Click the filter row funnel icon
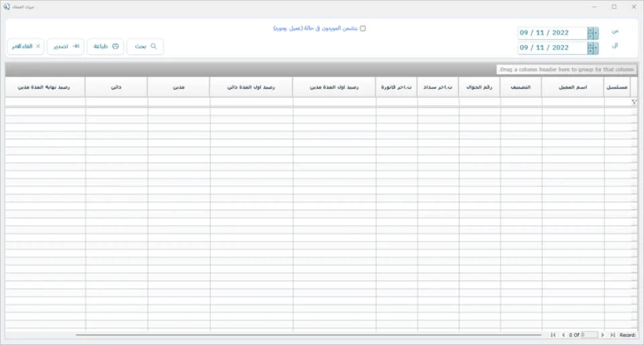Image resolution: width=644 pixels, height=345 pixels. point(634,102)
